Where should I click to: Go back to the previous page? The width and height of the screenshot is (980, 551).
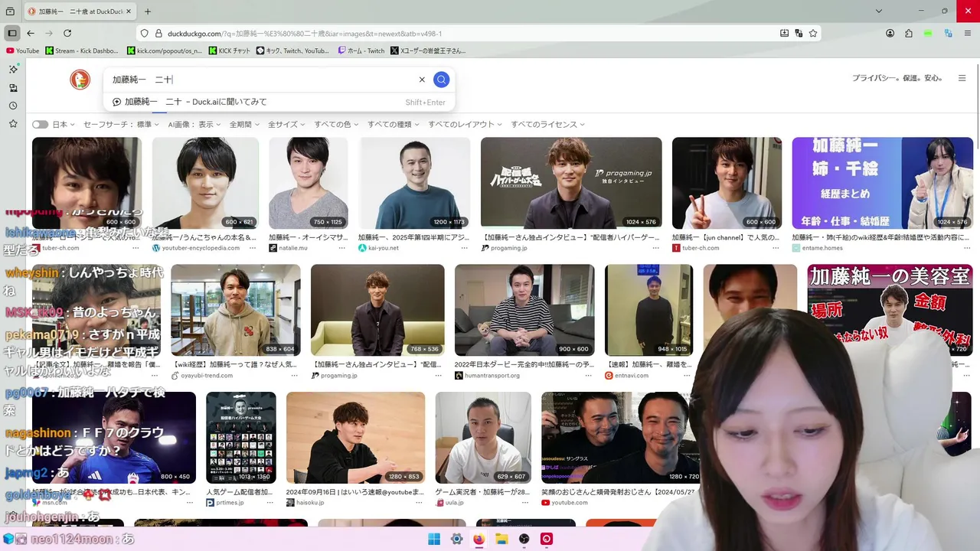31,33
